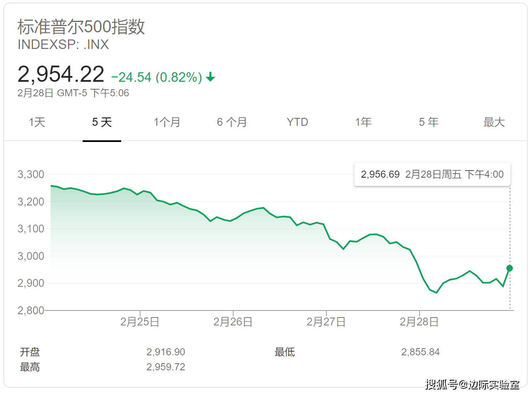
Task: Click the green data point on chart
Action: point(510,268)
